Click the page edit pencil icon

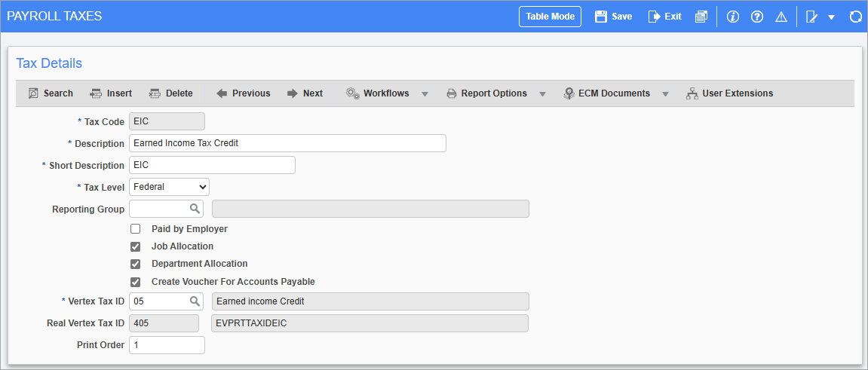pos(812,17)
